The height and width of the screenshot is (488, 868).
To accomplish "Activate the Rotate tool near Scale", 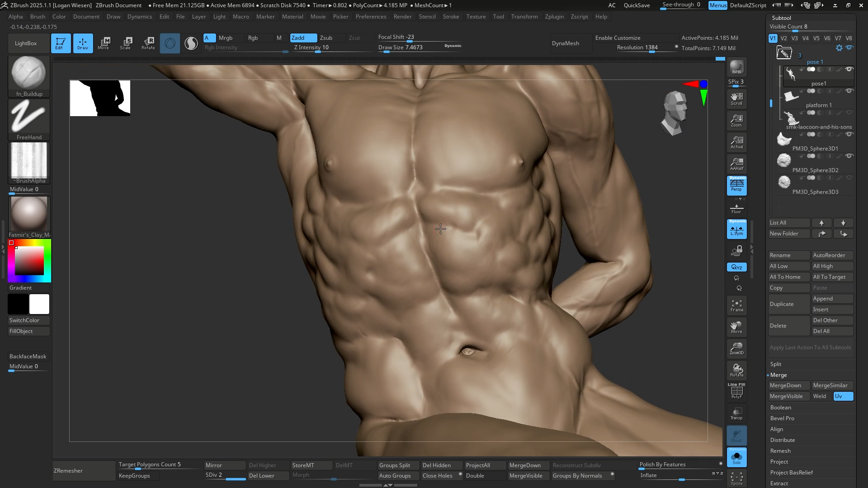I will pos(148,43).
